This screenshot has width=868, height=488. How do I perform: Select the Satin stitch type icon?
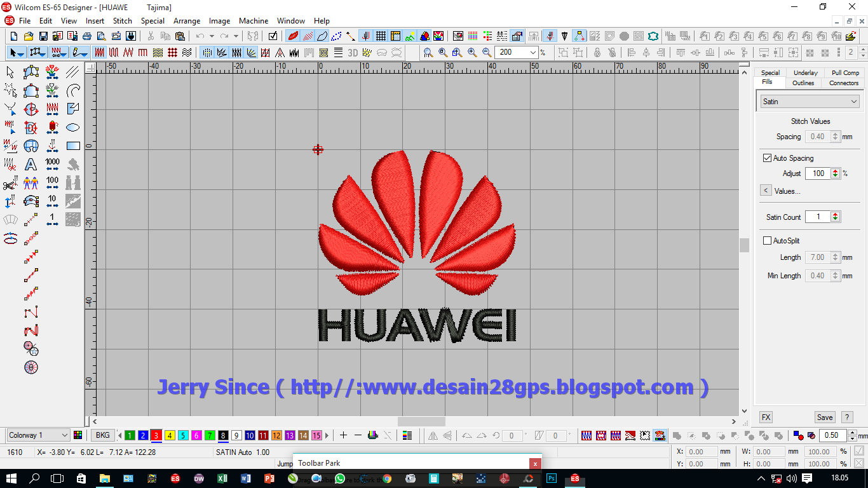coord(100,53)
